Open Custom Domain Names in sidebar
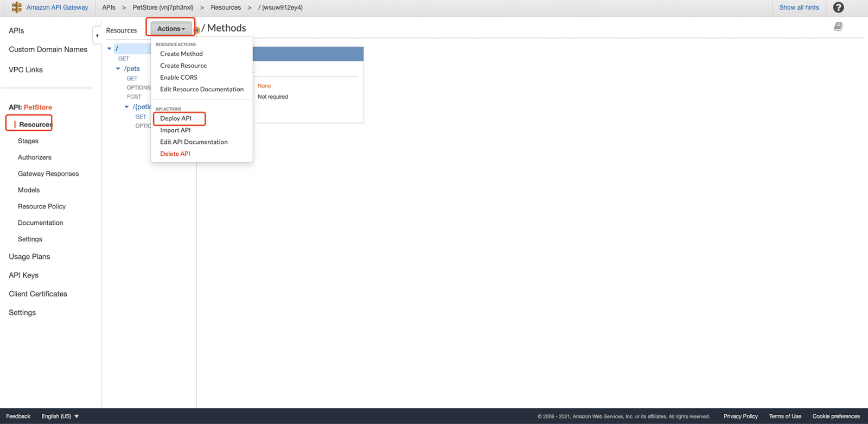 pos(48,49)
